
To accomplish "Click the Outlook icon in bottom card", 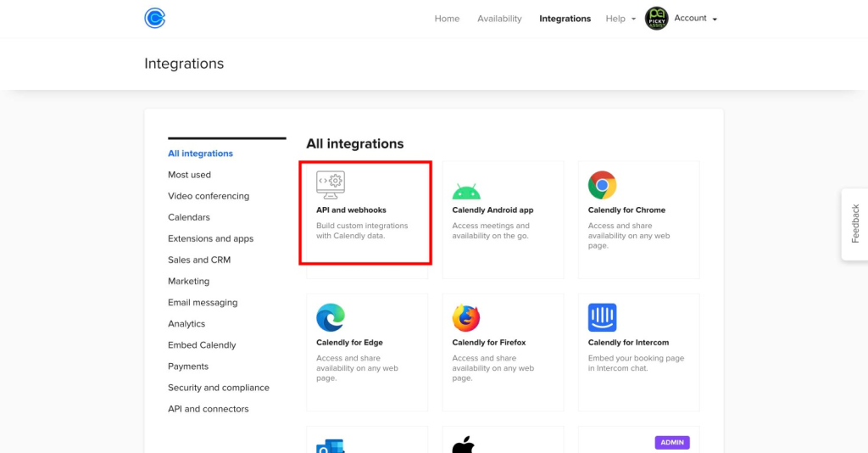I will (331, 446).
